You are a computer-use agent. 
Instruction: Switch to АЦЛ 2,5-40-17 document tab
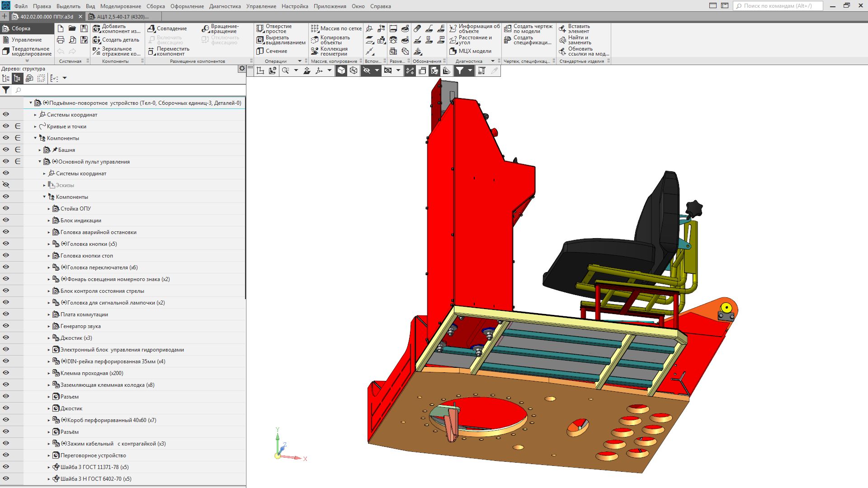pos(122,17)
